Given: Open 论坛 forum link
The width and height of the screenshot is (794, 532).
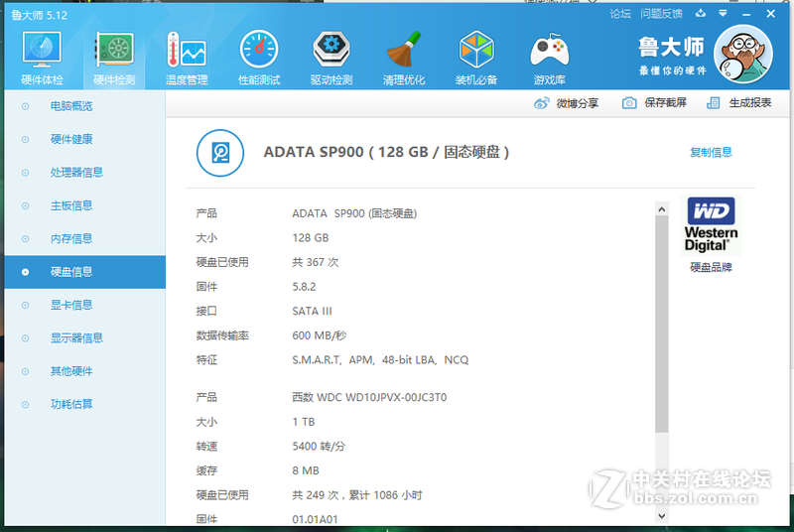Looking at the screenshot, I should point(620,14).
